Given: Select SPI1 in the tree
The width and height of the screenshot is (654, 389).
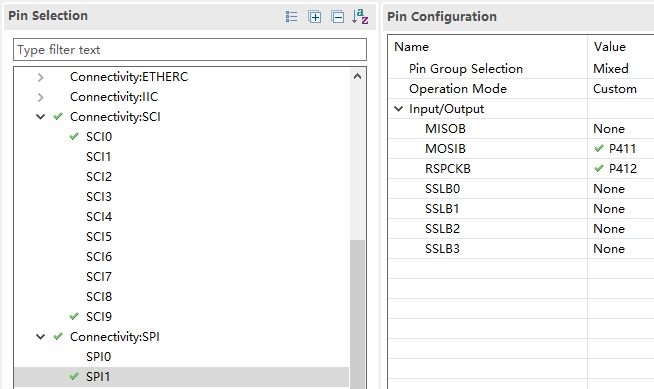Looking at the screenshot, I should point(98,377).
